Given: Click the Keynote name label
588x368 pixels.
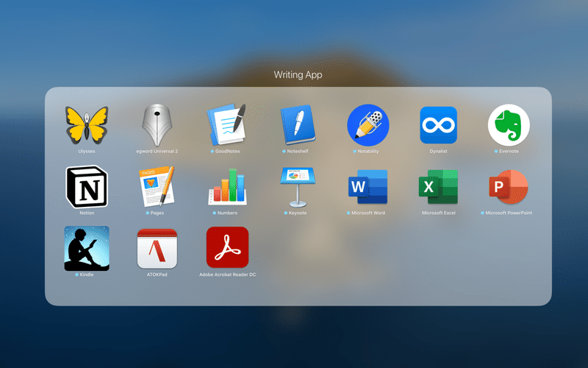Looking at the screenshot, I should (x=298, y=213).
